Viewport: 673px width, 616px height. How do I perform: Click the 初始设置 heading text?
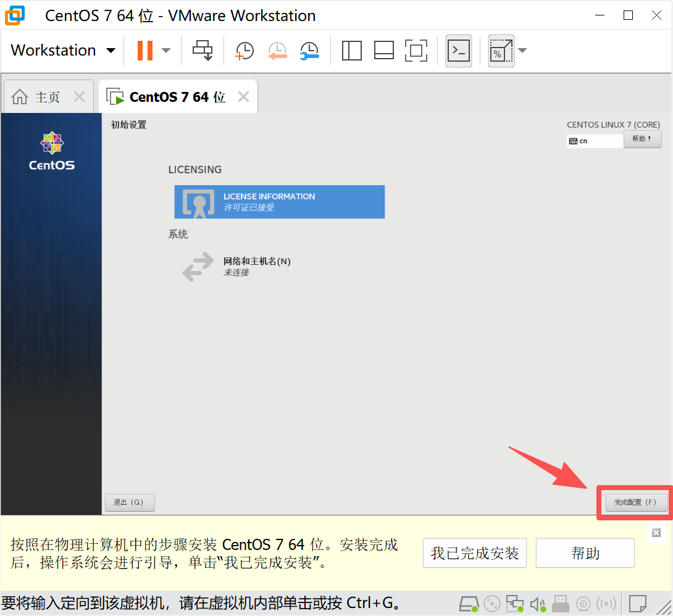[x=129, y=125]
